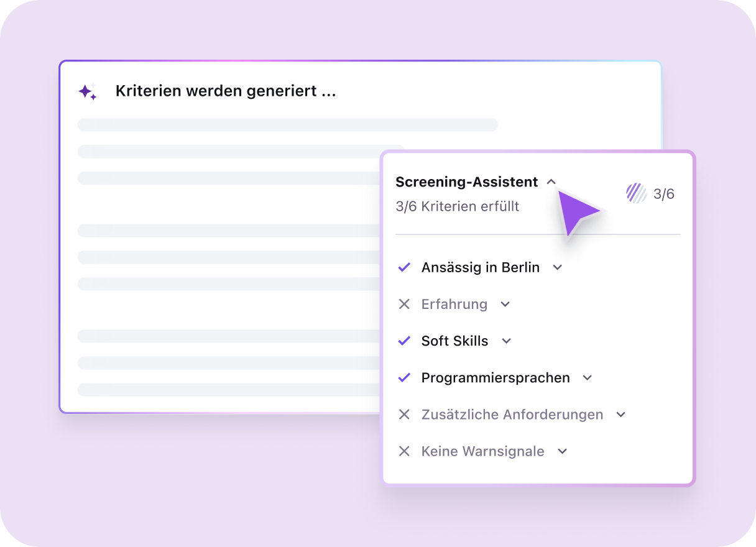Select the Screening-Assistent panel header

467,182
